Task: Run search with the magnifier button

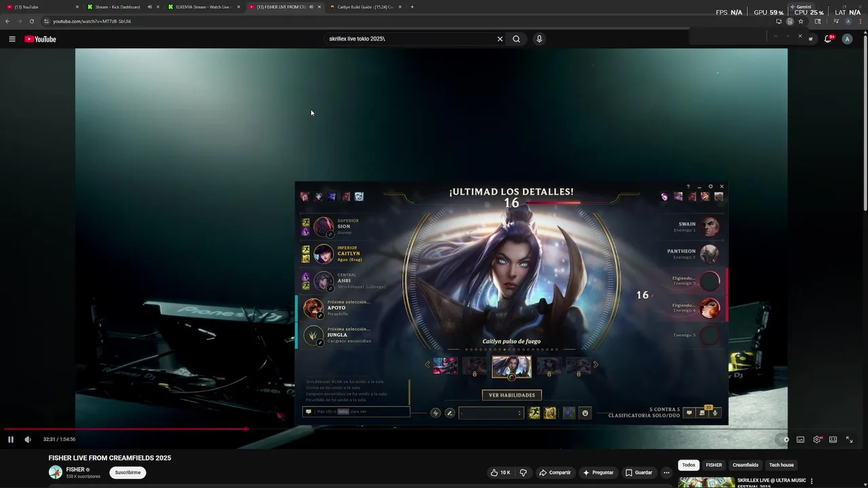Action: pos(516,39)
